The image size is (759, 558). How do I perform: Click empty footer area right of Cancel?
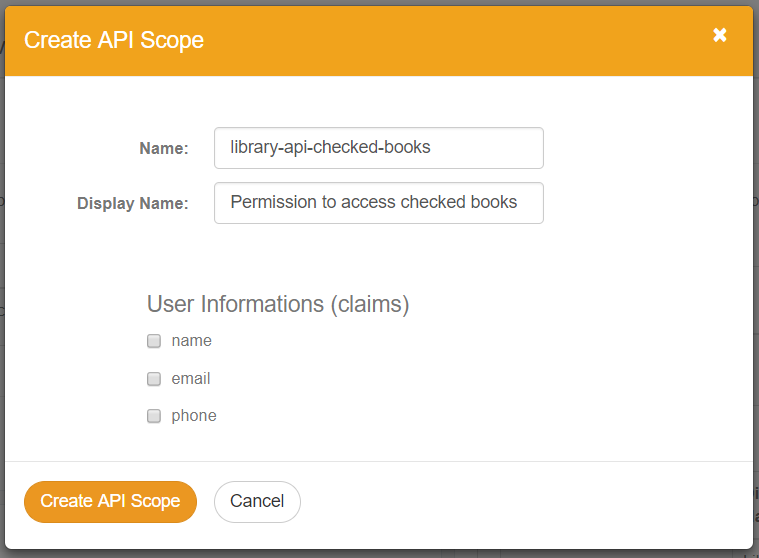pyautogui.click(x=520, y=502)
